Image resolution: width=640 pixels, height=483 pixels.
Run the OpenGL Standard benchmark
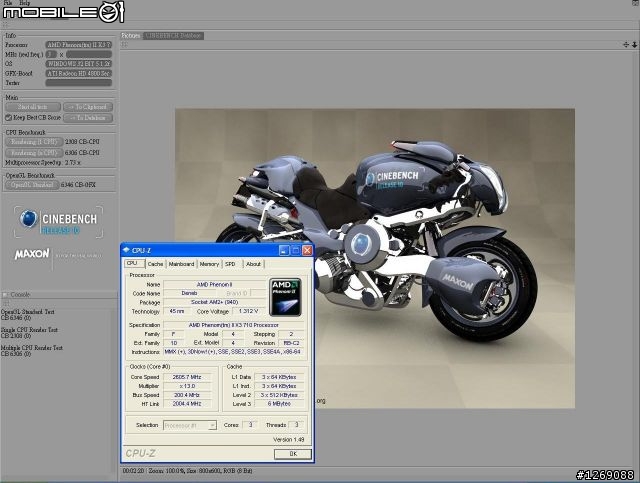(32, 185)
